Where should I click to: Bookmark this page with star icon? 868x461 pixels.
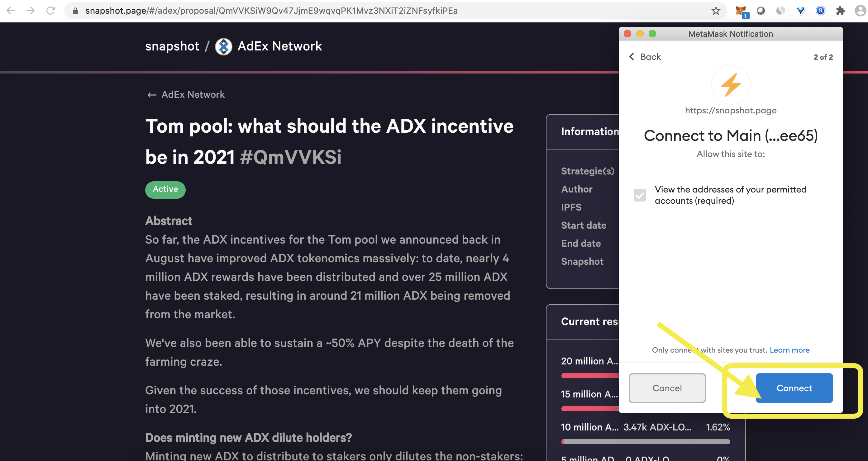(716, 11)
